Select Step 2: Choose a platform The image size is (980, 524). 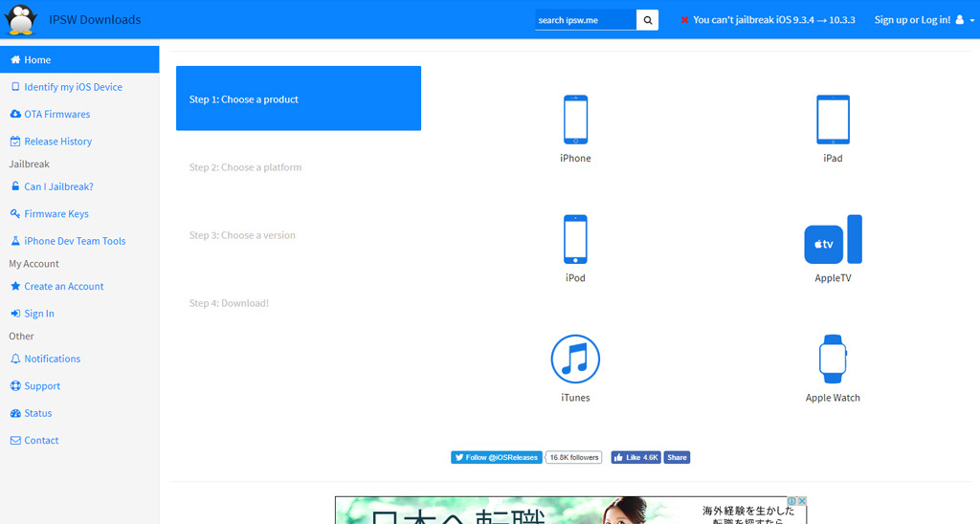click(x=245, y=167)
